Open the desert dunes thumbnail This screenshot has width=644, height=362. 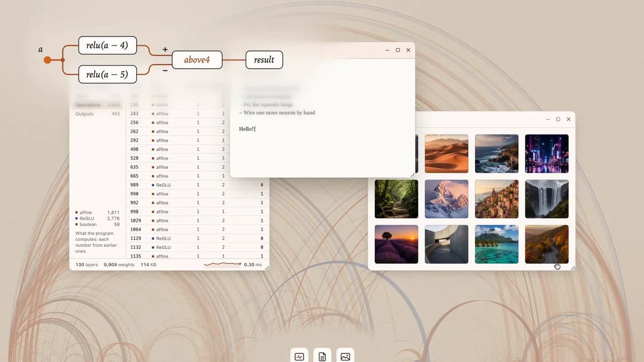coord(447,153)
